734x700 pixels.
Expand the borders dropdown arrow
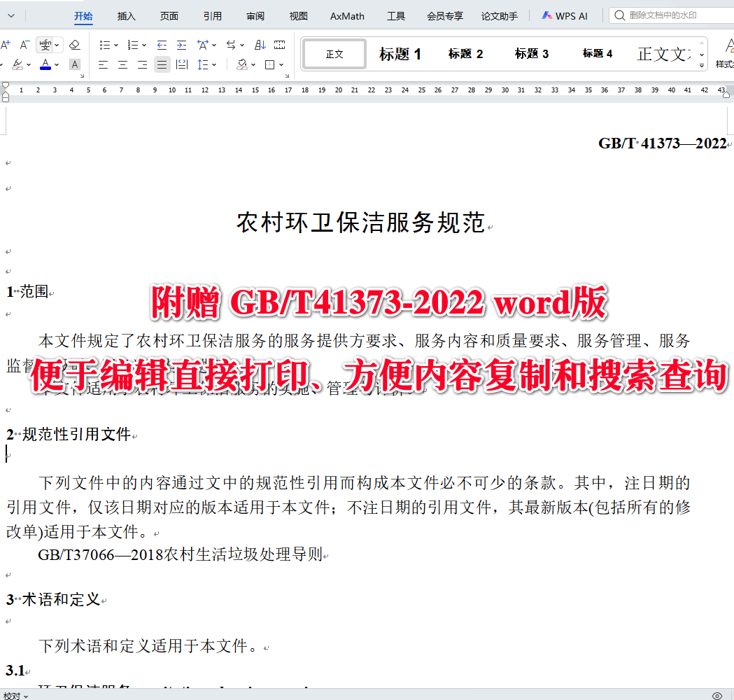(x=281, y=64)
